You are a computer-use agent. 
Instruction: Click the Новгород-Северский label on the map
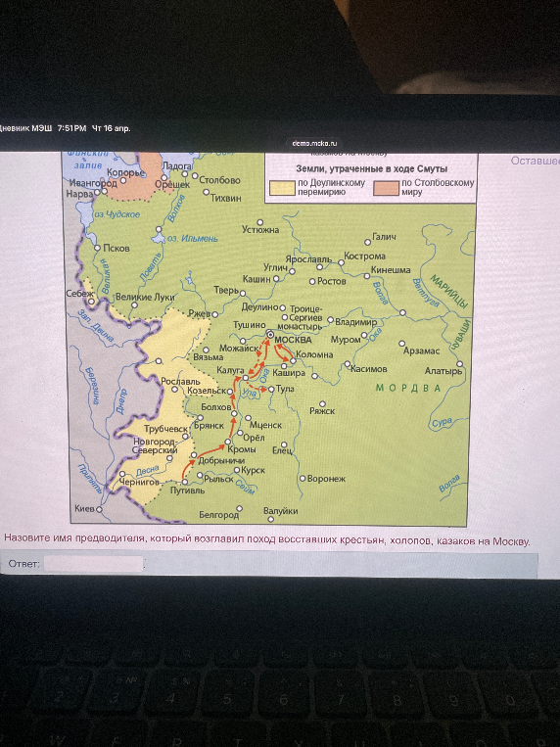(155, 445)
